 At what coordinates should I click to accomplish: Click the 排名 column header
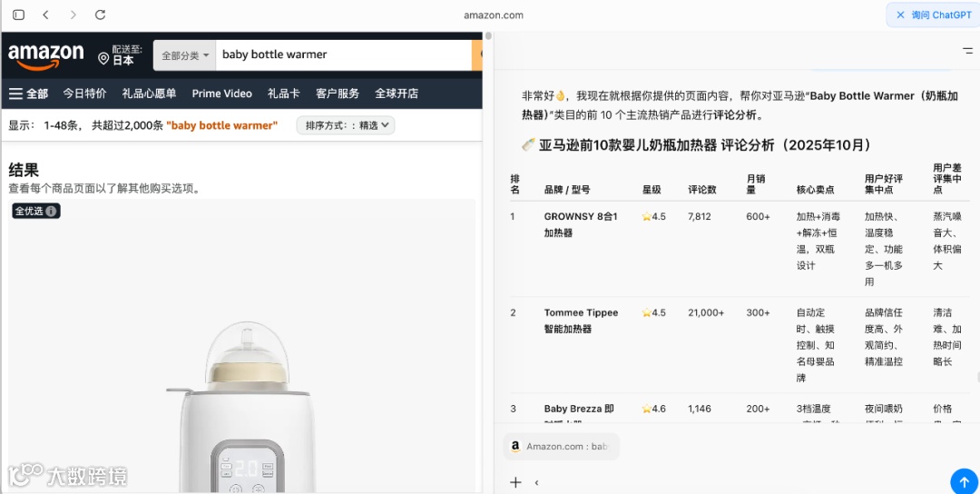tap(515, 183)
